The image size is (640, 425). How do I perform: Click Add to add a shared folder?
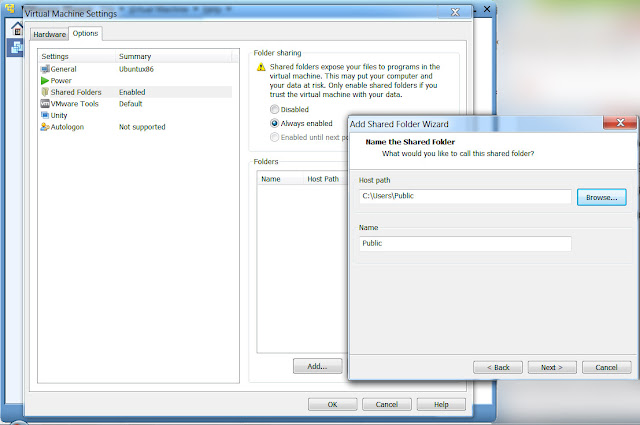point(318,366)
